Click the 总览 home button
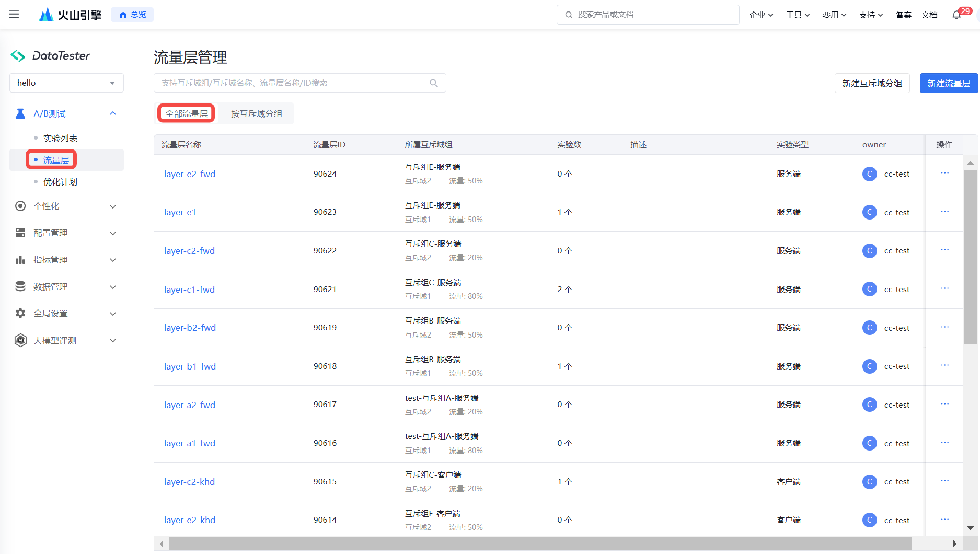Image resolution: width=980 pixels, height=554 pixels. [133, 15]
